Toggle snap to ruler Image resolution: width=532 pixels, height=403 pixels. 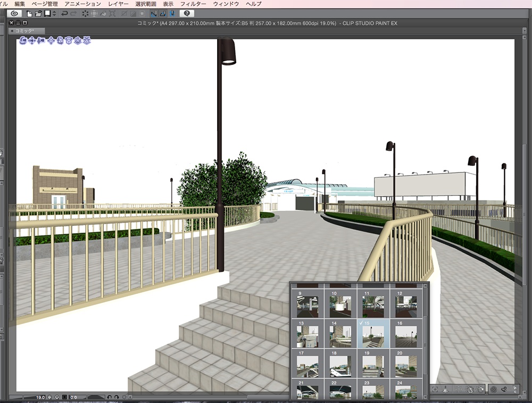coord(154,14)
